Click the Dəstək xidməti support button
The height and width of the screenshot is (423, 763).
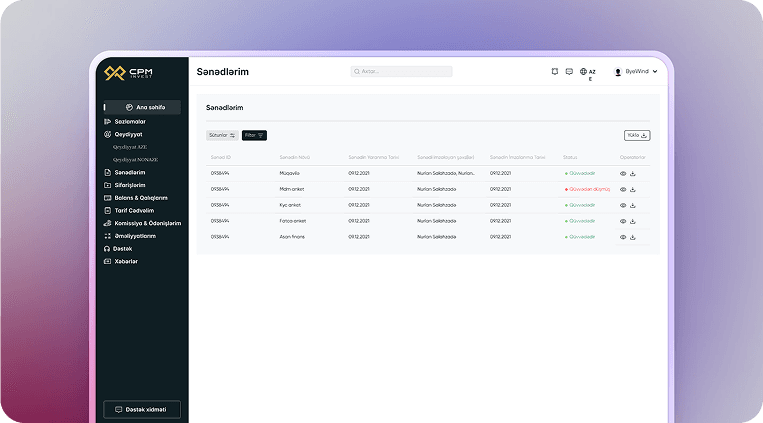coord(142,409)
